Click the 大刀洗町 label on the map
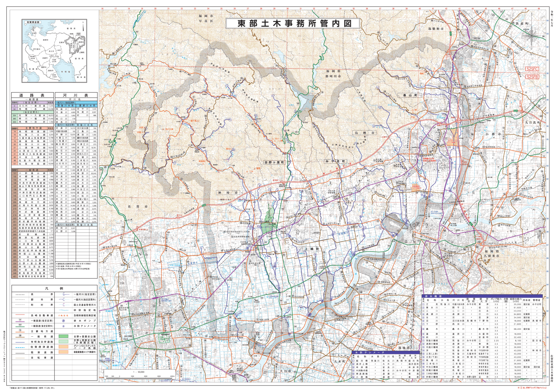The height and width of the screenshot is (392, 556). click(532, 122)
